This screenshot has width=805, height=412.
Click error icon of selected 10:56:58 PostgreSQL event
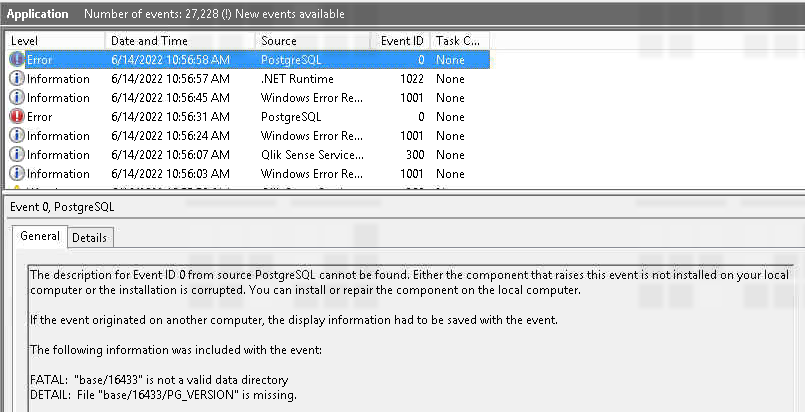point(17,60)
